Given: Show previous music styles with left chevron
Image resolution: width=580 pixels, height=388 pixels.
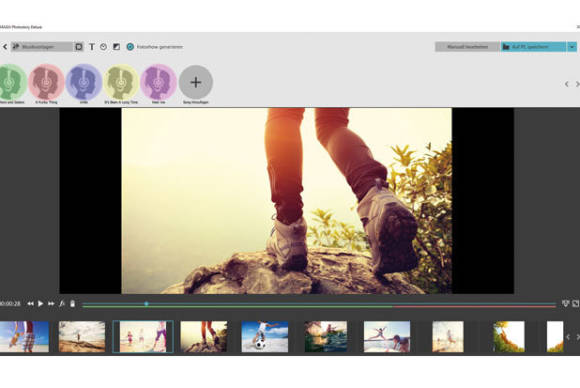Looking at the screenshot, I should click(x=566, y=84).
